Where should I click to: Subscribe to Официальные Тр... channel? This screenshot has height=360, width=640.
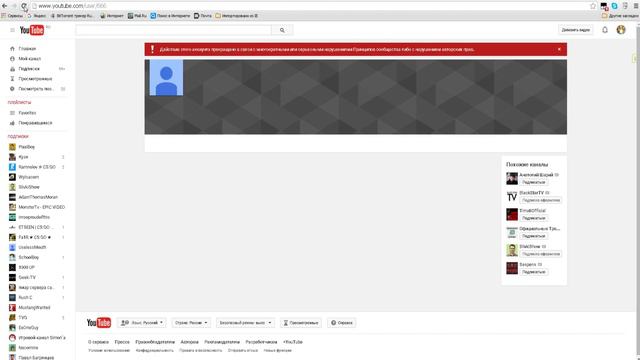coord(534,236)
